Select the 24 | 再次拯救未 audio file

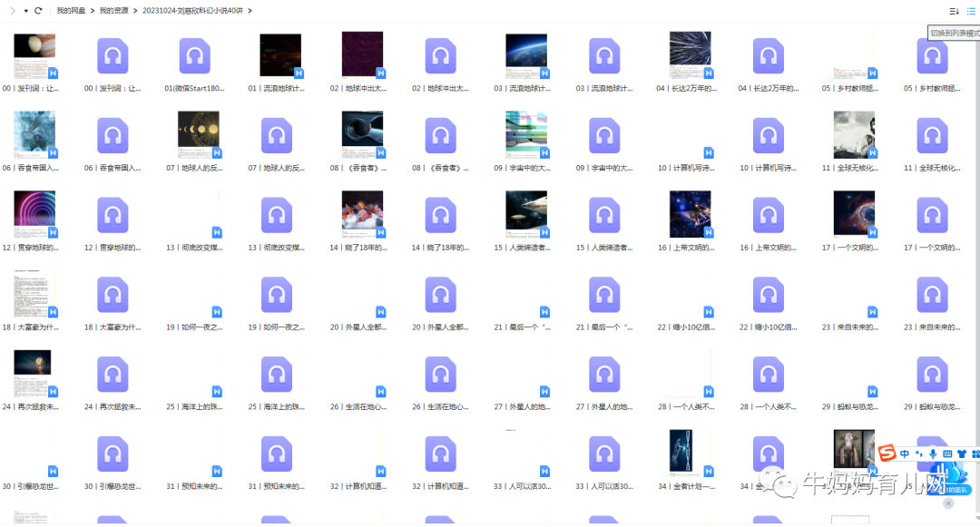[x=113, y=374]
